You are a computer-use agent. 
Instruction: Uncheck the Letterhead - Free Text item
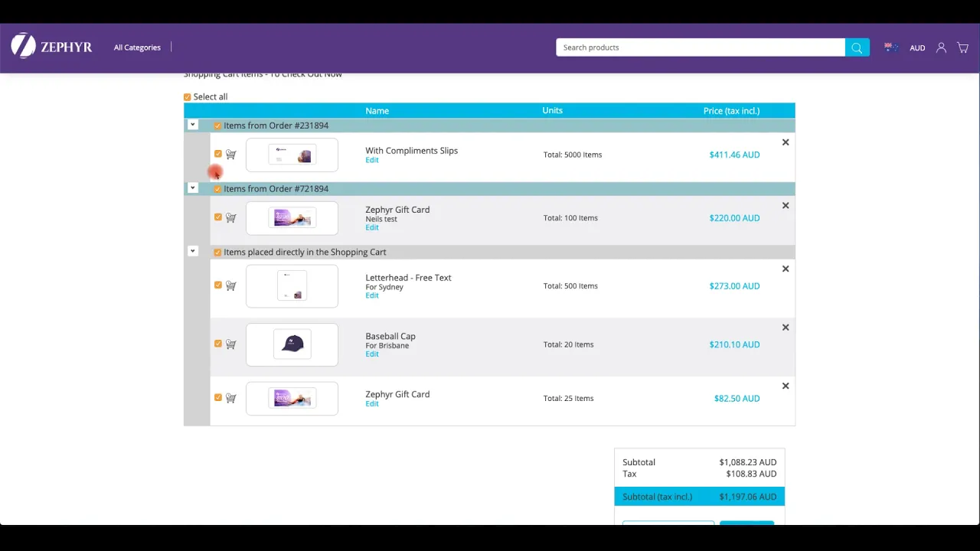point(218,285)
